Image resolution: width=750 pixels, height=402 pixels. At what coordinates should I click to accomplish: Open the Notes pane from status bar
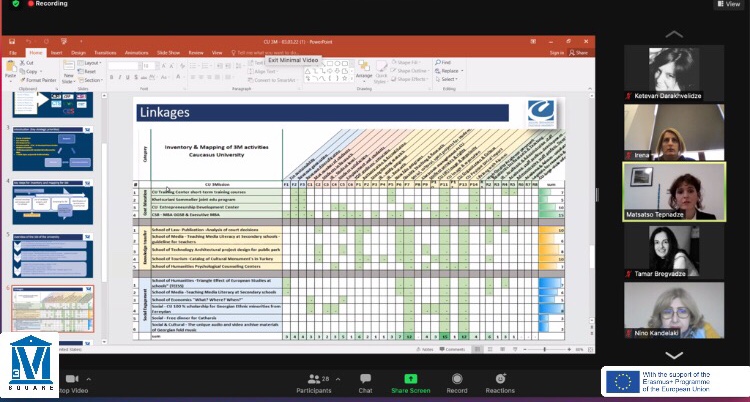[424, 349]
